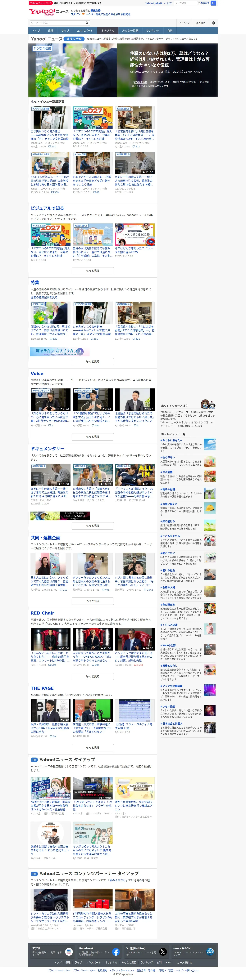This screenshot has height=980, width=246.
Task: Click もっと見る under ドキュメンタリー section
Action: [x=93, y=526]
